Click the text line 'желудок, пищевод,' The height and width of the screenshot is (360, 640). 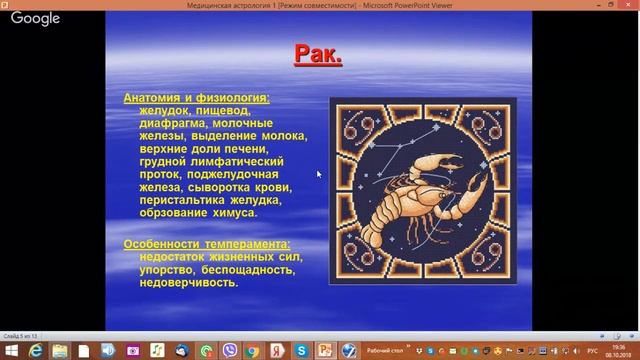(x=195, y=111)
